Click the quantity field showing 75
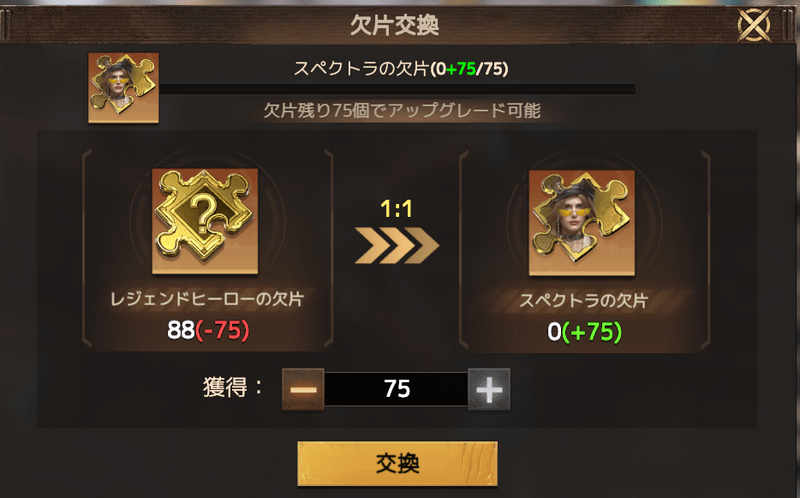 (x=396, y=389)
